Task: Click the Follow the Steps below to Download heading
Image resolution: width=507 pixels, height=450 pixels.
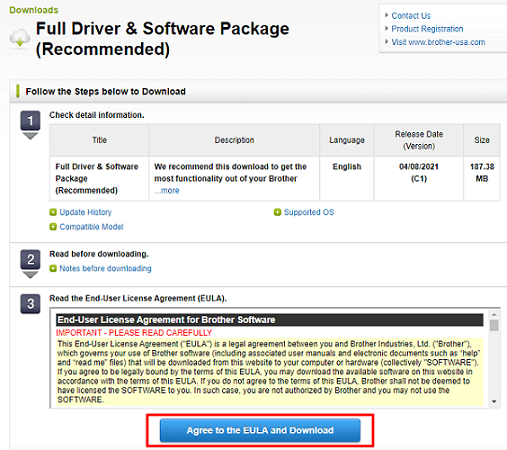Action: 106,92
